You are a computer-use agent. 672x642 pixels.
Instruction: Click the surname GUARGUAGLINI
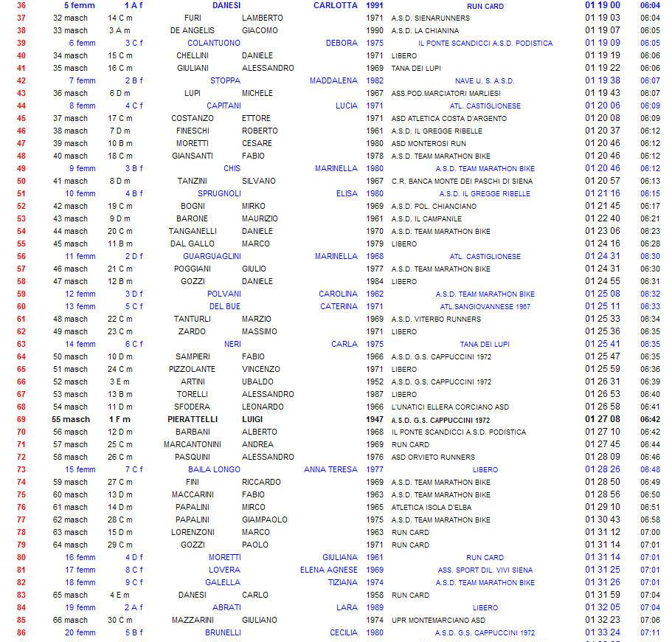tap(212, 256)
